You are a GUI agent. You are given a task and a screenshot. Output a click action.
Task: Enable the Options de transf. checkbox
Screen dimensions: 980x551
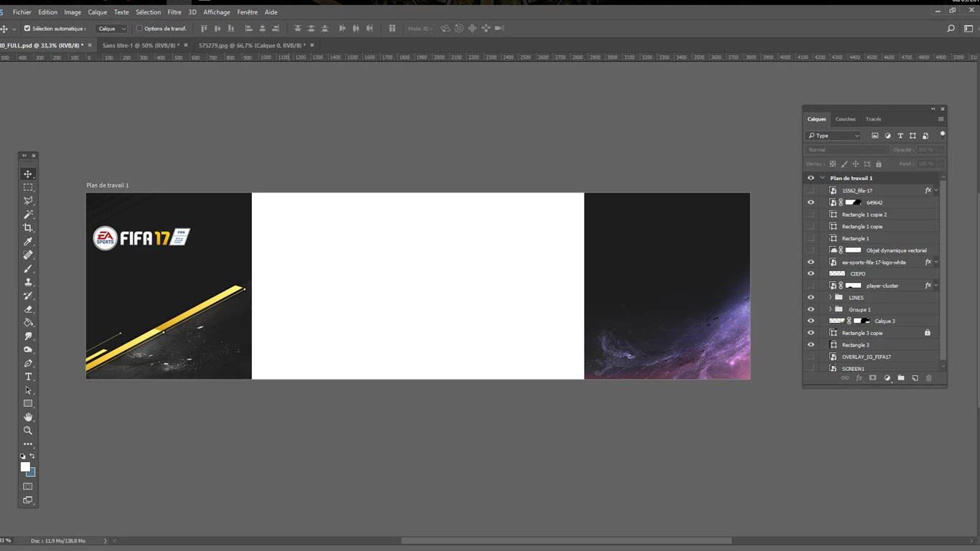(139, 29)
